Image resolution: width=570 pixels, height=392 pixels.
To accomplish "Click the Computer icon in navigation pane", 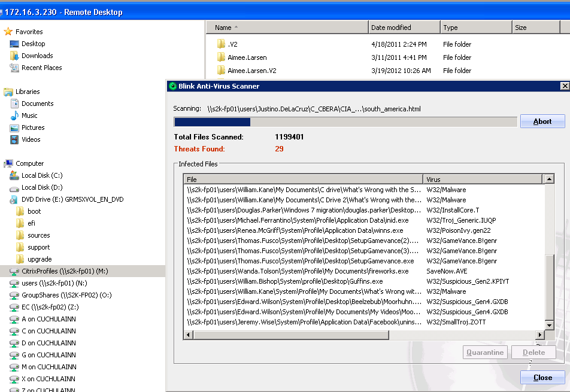I will tap(8, 163).
